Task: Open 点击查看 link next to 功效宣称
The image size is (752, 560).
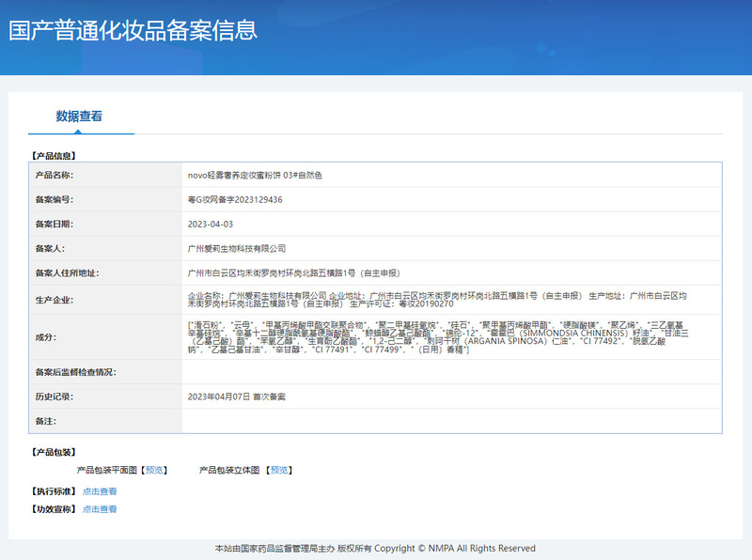Action: pyautogui.click(x=100, y=509)
